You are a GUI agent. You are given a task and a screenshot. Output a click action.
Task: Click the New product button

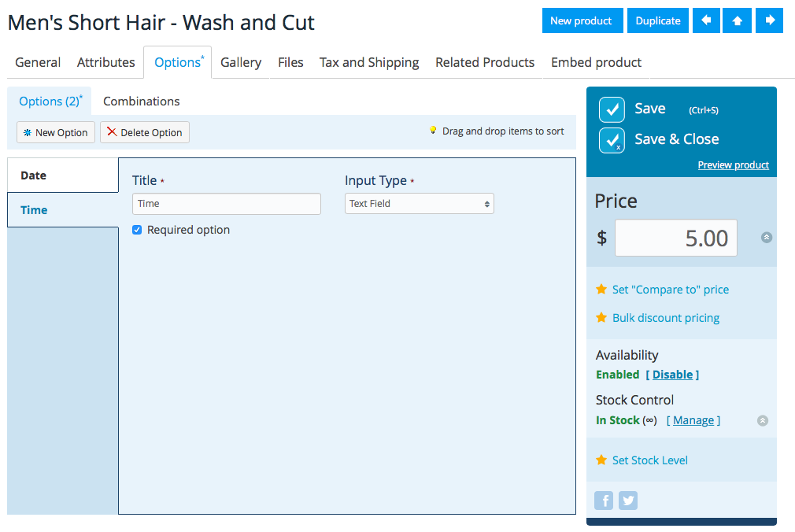(582, 20)
